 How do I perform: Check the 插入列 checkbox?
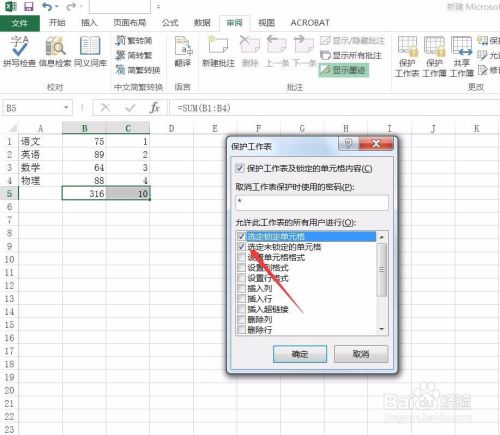[241, 288]
